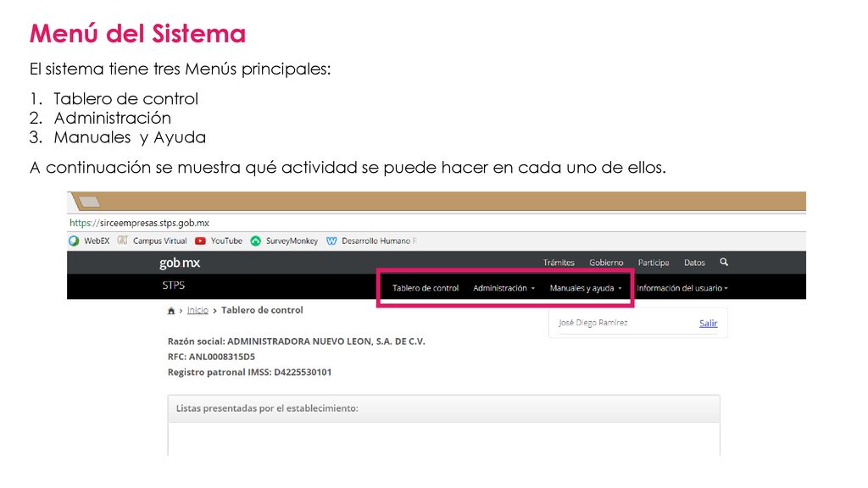Open the YouTube bookmark

pos(219,241)
